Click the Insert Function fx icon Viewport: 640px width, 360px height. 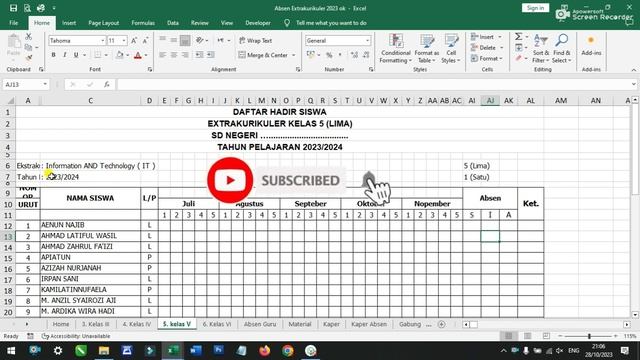coord(107,84)
